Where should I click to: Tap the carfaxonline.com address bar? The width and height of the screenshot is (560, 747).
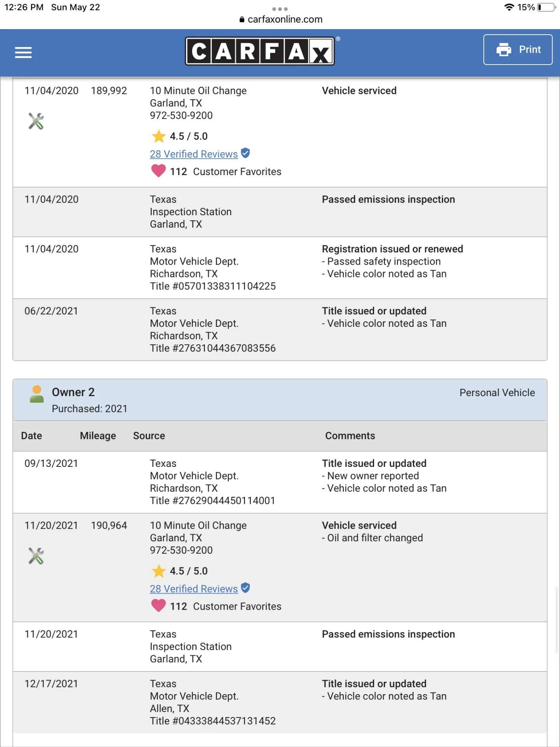[x=281, y=19]
